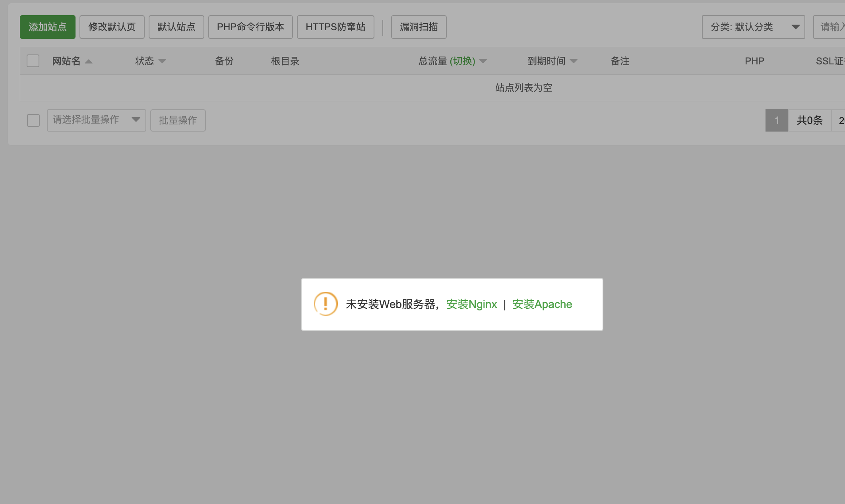This screenshot has height=504, width=845.
Task: Toggle traffic type via (切换) link
Action: 462,61
